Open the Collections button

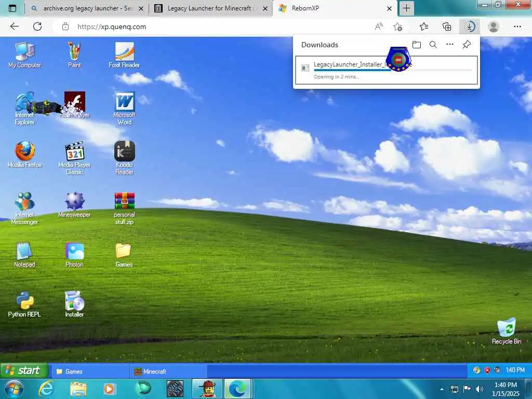(x=447, y=26)
